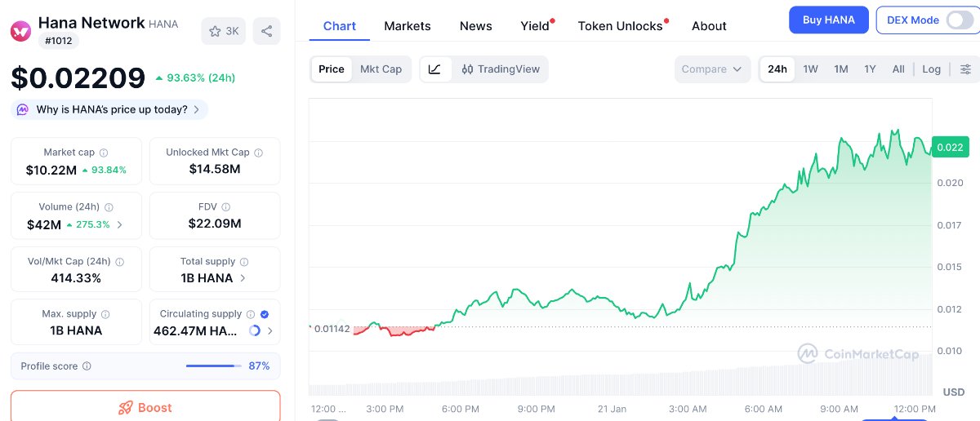Enable Log scale on chart
This screenshot has height=421, width=980.
click(931, 69)
